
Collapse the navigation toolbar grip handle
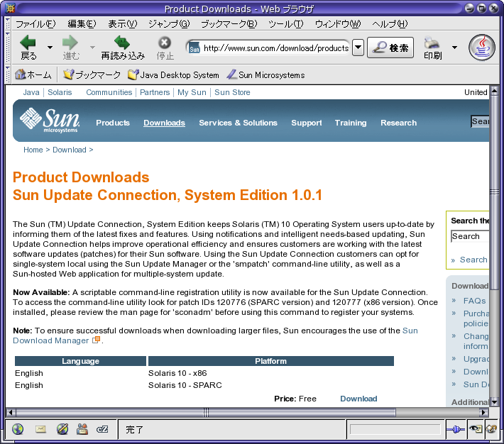coord(8,48)
